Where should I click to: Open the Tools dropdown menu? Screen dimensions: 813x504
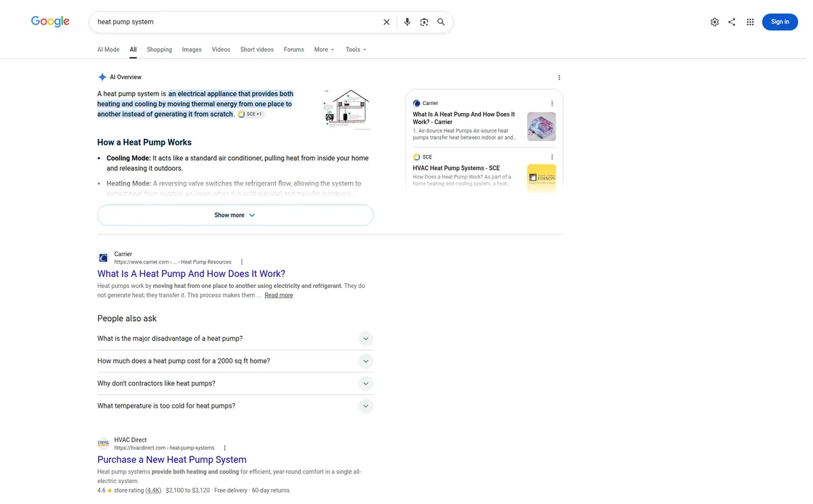point(356,49)
